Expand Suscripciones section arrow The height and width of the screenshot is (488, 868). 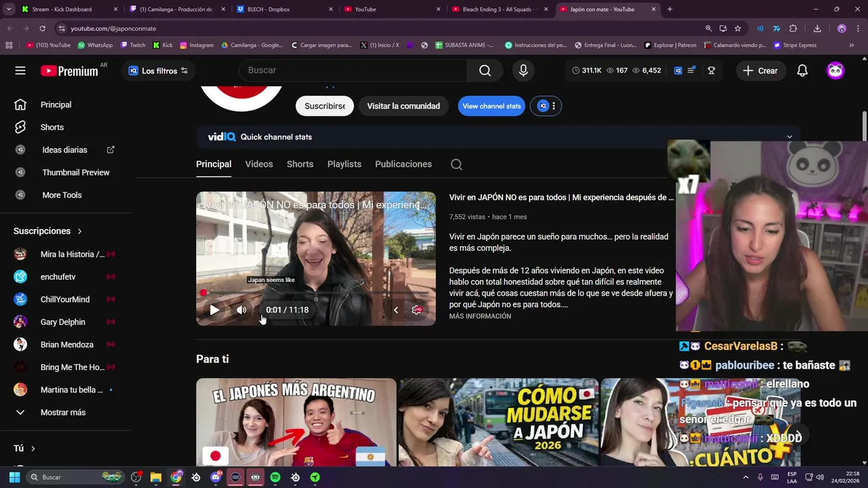(79, 231)
